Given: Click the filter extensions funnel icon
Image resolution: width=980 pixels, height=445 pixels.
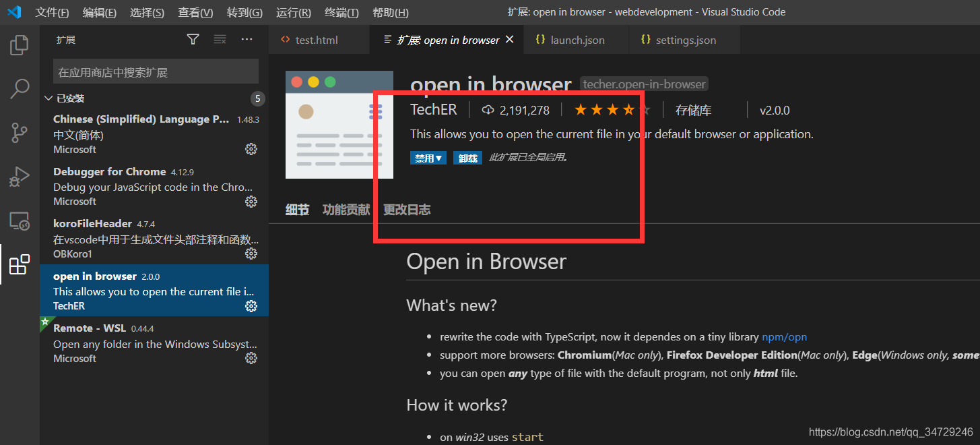Looking at the screenshot, I should [x=193, y=39].
